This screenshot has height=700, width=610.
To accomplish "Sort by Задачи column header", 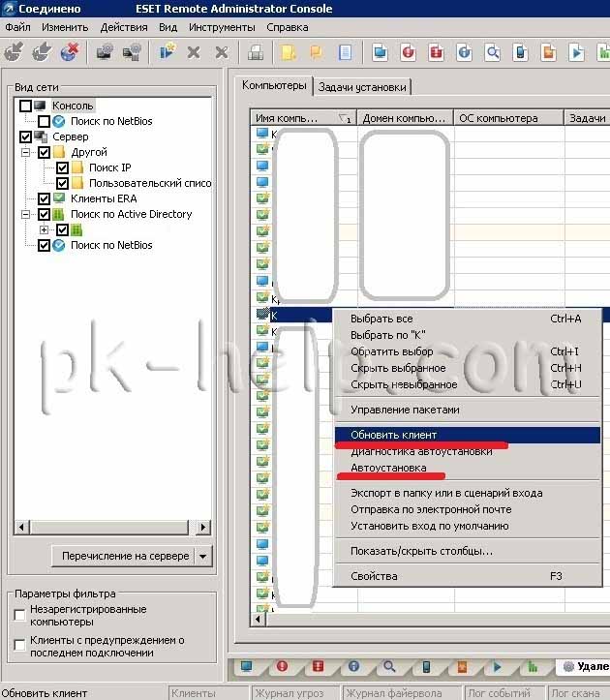I will (587, 118).
